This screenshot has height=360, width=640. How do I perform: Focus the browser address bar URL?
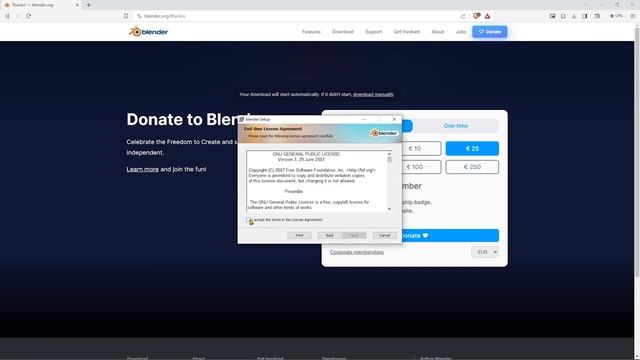point(165,16)
